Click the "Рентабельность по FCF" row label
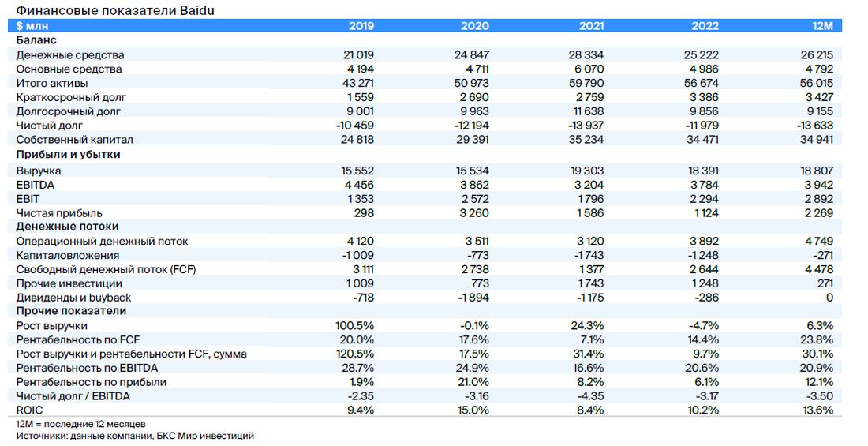The image size is (868, 446). [x=78, y=340]
